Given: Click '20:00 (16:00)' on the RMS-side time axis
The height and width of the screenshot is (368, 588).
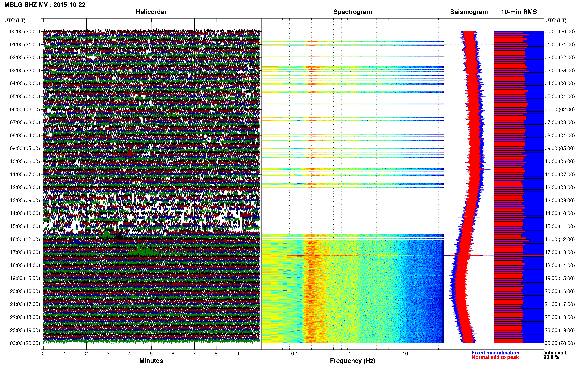Looking at the screenshot, I should pos(560,291).
